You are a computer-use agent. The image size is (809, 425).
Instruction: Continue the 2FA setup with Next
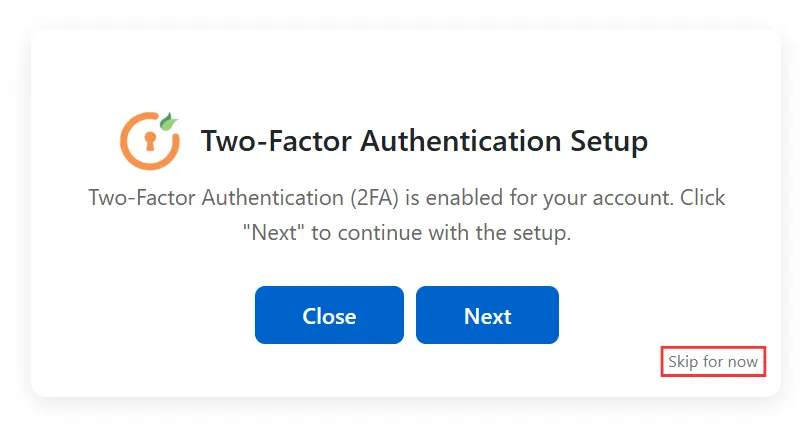pos(487,316)
